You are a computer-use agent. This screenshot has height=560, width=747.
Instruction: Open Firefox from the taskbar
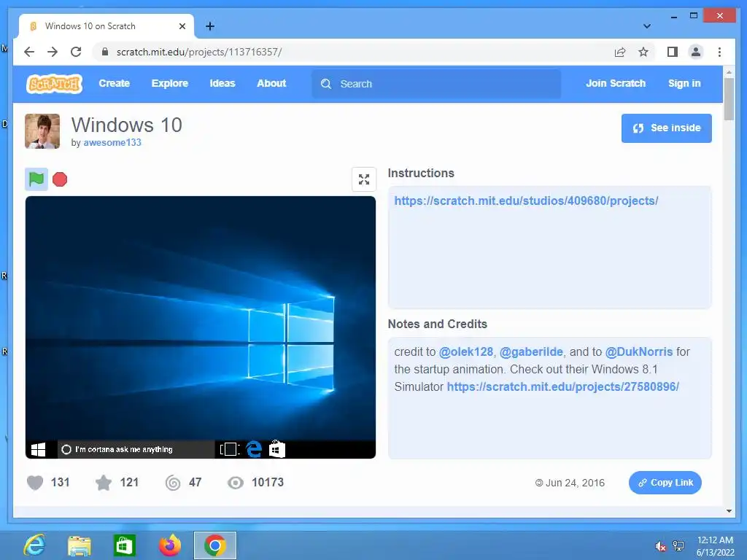(x=169, y=545)
